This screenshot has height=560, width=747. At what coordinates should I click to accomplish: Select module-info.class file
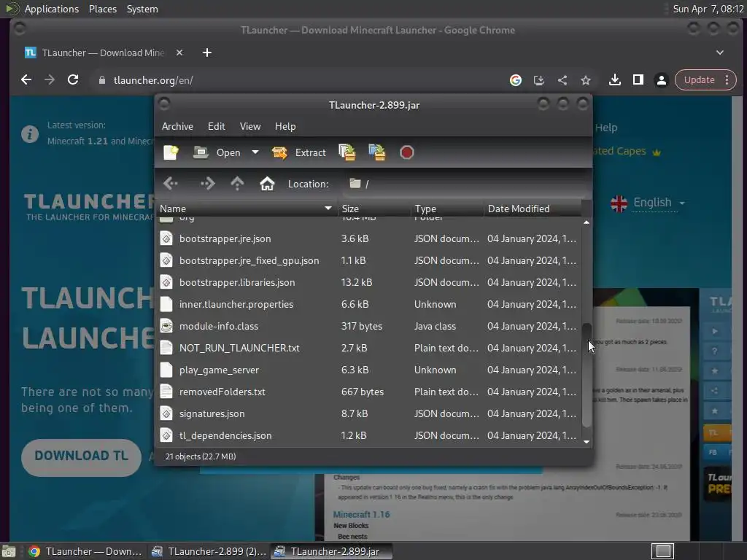(368, 326)
